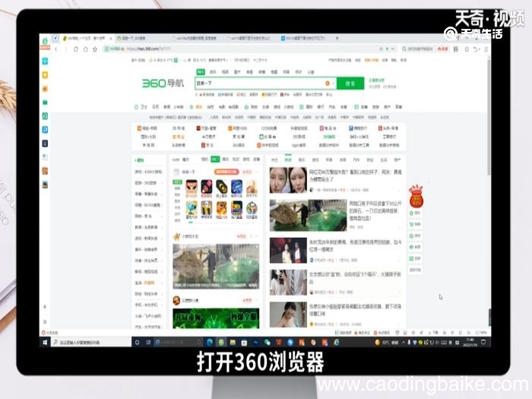Expand the address bar dropdown arrow
The height and width of the screenshot is (399, 532).
click(x=393, y=49)
